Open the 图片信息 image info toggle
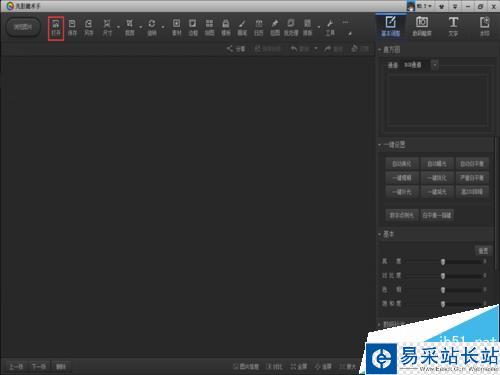 click(x=246, y=367)
